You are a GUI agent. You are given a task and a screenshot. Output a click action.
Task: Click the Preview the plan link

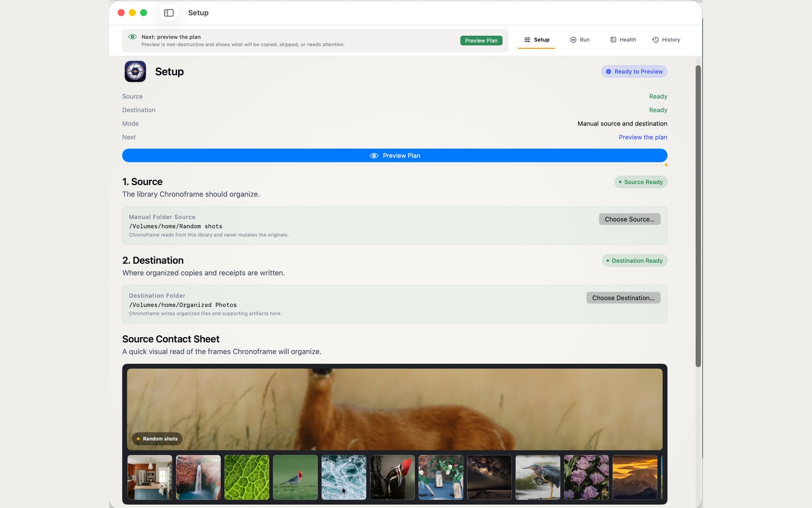pos(643,137)
